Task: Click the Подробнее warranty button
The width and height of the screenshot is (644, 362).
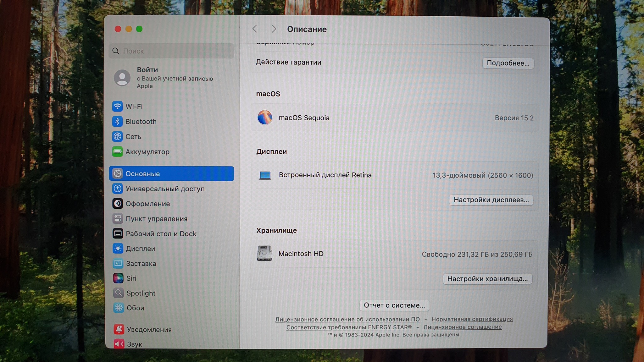Action: [508, 63]
